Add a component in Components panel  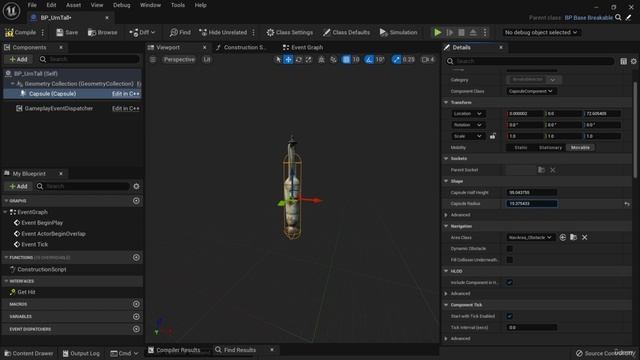click(18, 59)
